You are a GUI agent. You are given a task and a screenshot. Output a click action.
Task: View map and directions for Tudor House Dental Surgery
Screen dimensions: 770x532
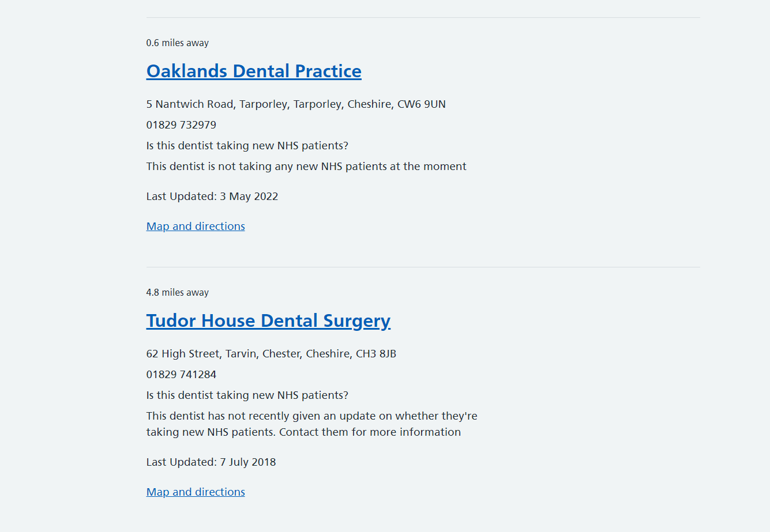(x=195, y=492)
